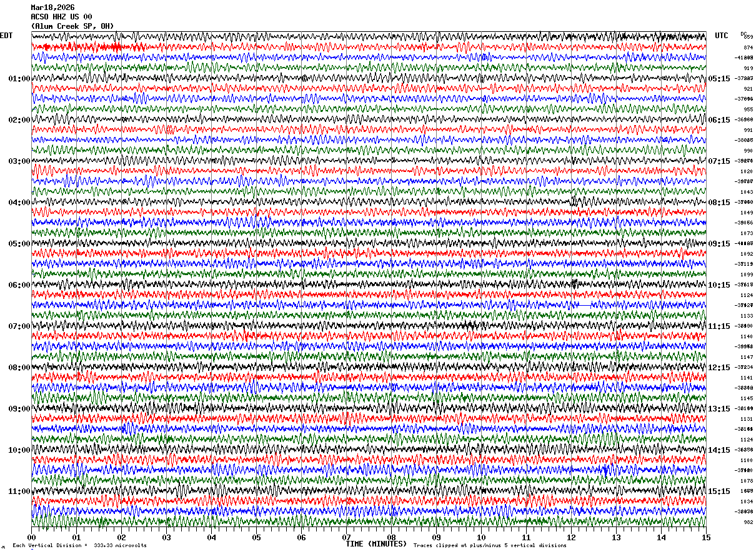Viewport: 756px width, 554px height.
Task: Select the 06:00 EDT row label
Action: coord(19,285)
